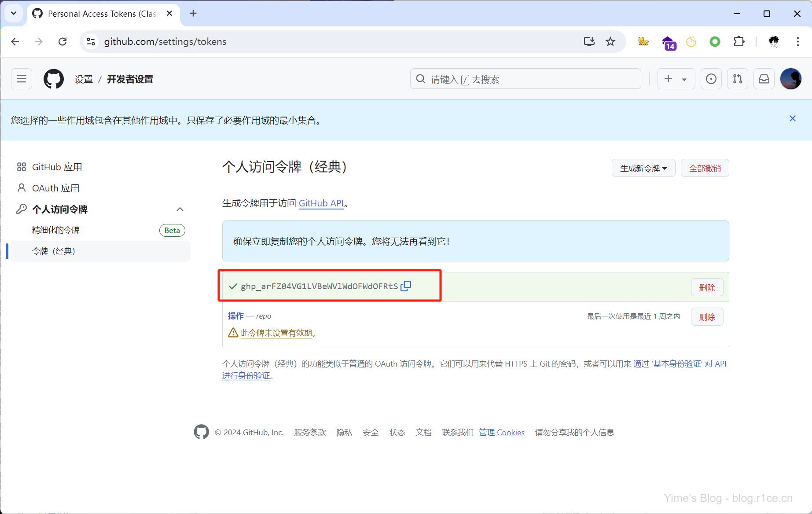This screenshot has width=812, height=514.
Task: Follow the GitHub API link
Action: tap(321, 203)
